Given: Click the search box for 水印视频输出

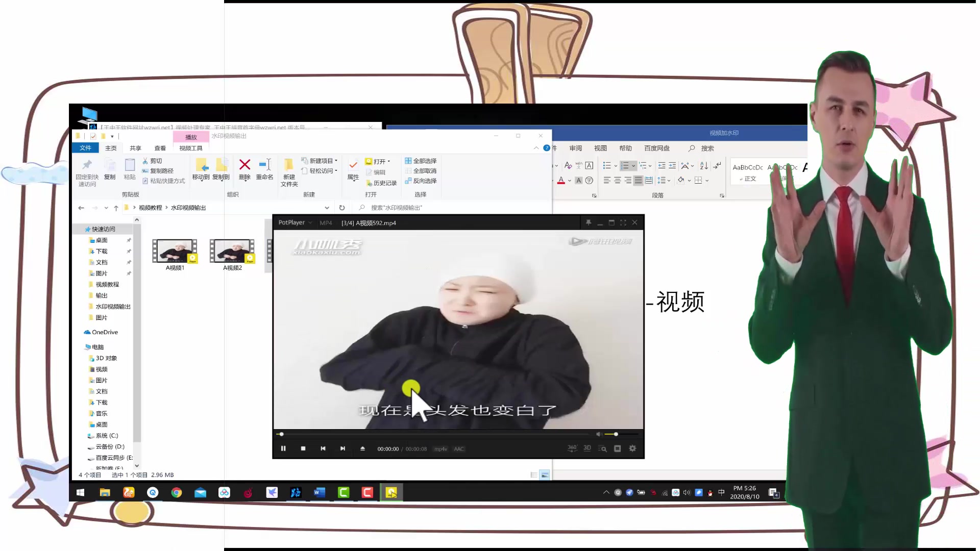Looking at the screenshot, I should tap(452, 208).
